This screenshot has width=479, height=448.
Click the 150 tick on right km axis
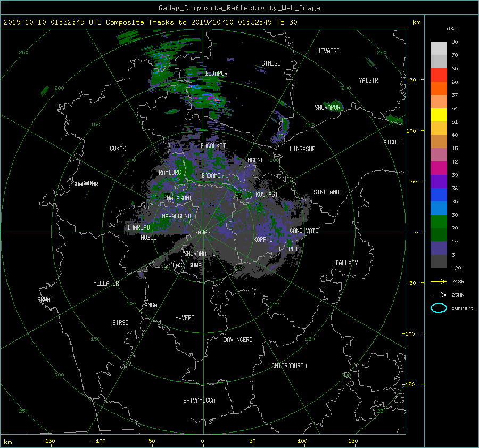(411, 80)
